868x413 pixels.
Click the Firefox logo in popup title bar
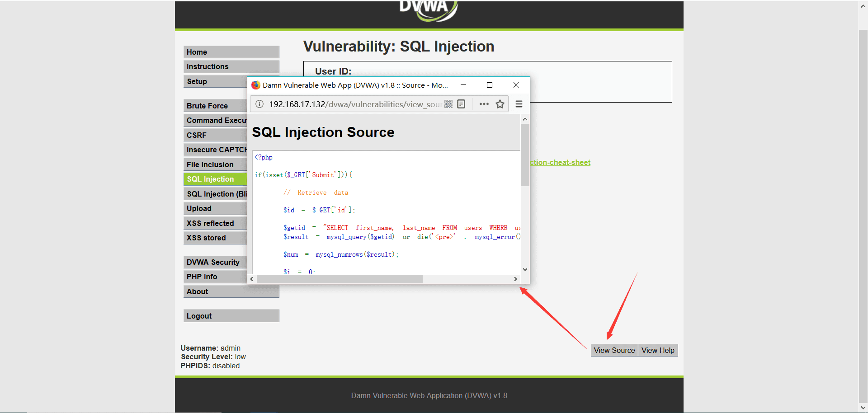point(256,85)
